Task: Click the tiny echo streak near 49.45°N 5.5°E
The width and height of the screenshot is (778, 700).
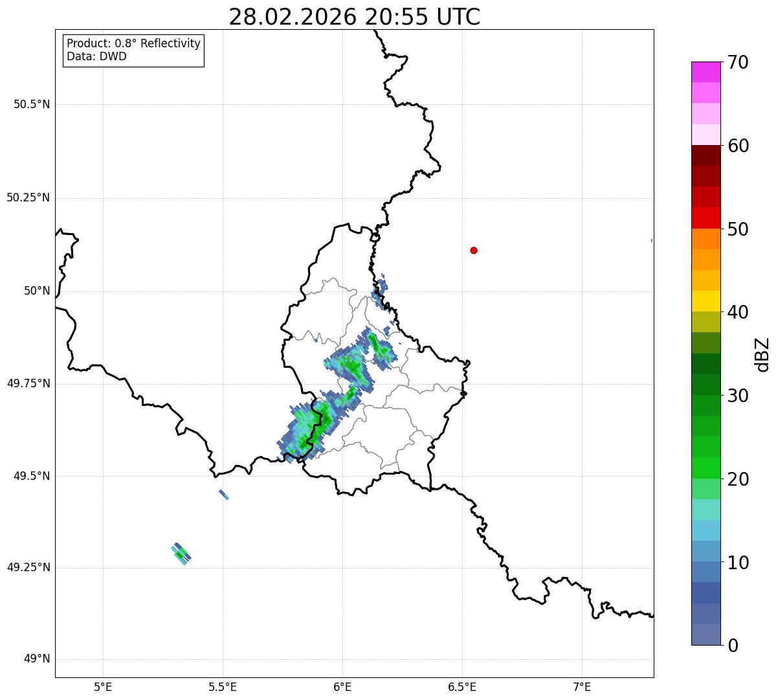Action: [x=224, y=495]
